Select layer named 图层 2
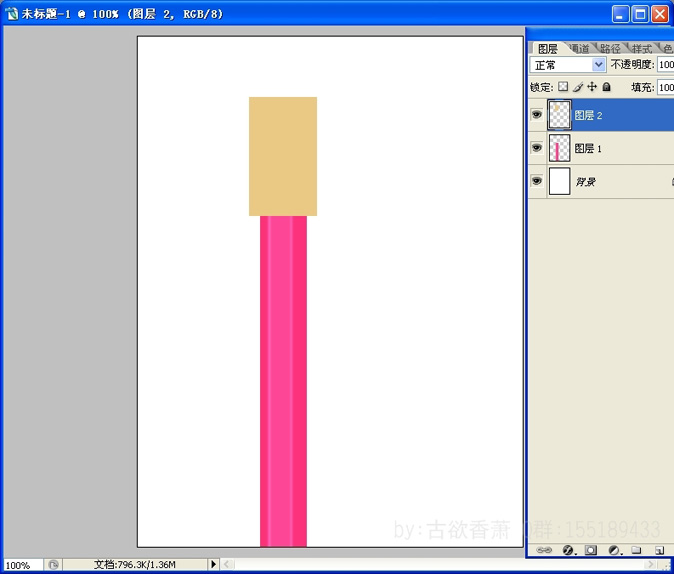674x574 pixels. click(588, 115)
